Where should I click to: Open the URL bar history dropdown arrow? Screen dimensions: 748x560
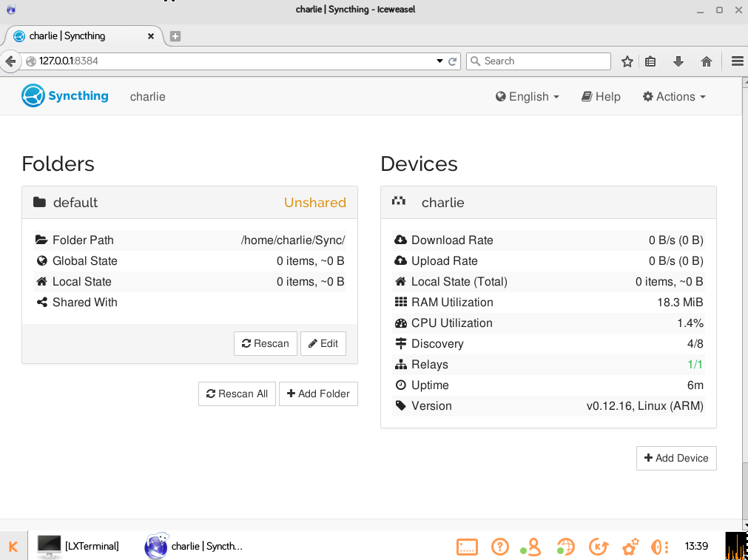pos(439,61)
